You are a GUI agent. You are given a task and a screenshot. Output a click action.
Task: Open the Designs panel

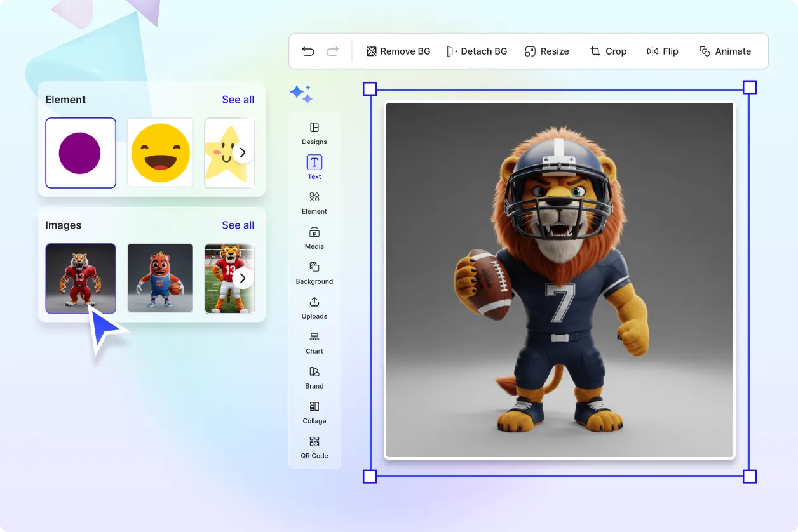pos(314,133)
